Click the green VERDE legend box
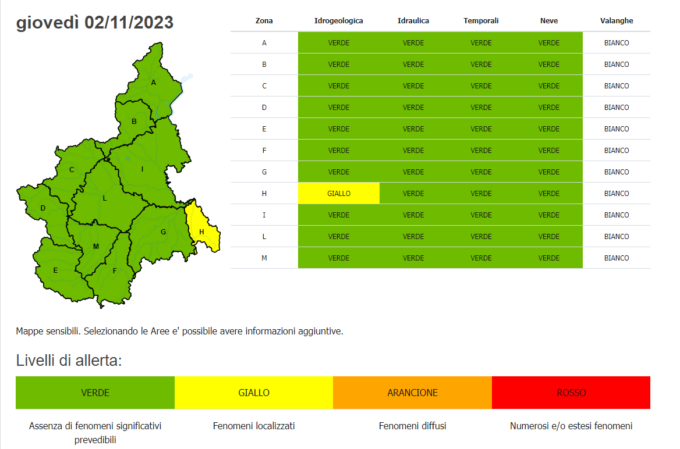680x449 pixels. 95,393
